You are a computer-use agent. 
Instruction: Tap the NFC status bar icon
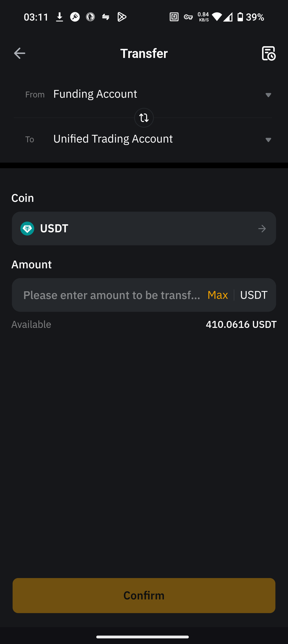pyautogui.click(x=174, y=17)
